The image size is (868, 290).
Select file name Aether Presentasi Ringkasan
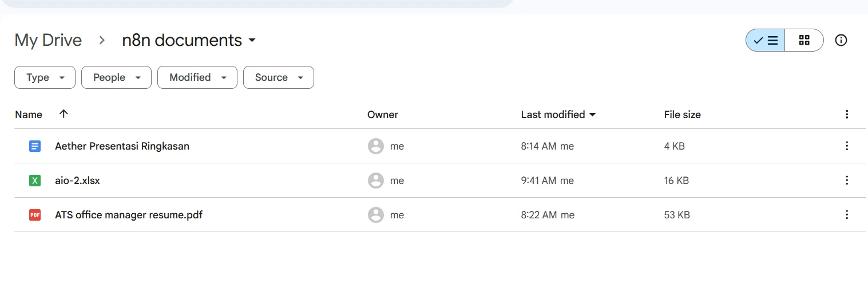tap(122, 146)
